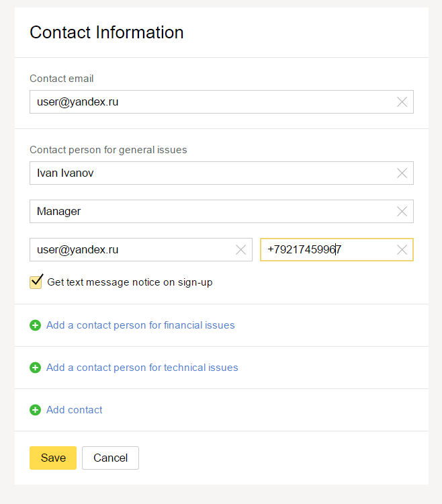This screenshot has width=442, height=504.
Task: Click the Get text message notice label
Action: pyautogui.click(x=130, y=282)
